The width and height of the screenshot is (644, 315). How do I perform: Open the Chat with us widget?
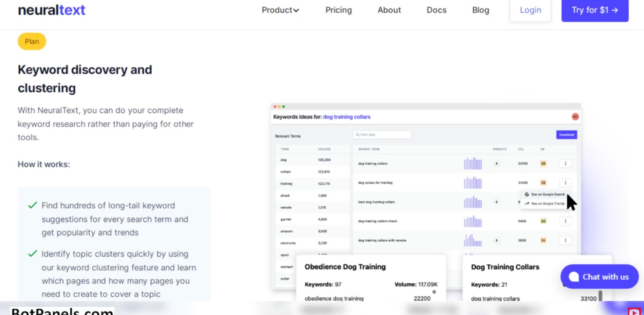(x=599, y=277)
